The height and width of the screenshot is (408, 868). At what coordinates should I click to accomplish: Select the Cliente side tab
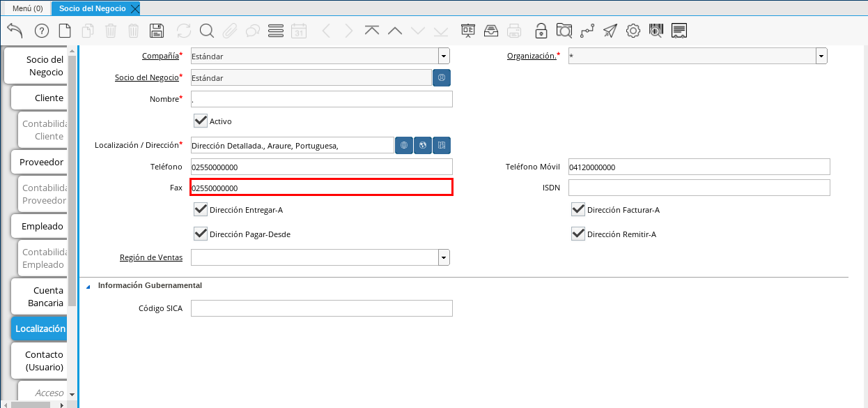point(39,98)
